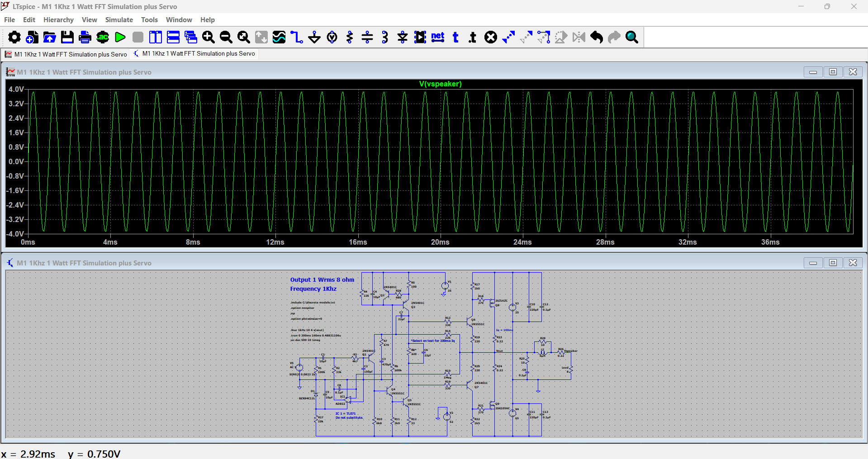The width and height of the screenshot is (868, 459).
Task: Select the Draw Wire tool
Action: 297,37
